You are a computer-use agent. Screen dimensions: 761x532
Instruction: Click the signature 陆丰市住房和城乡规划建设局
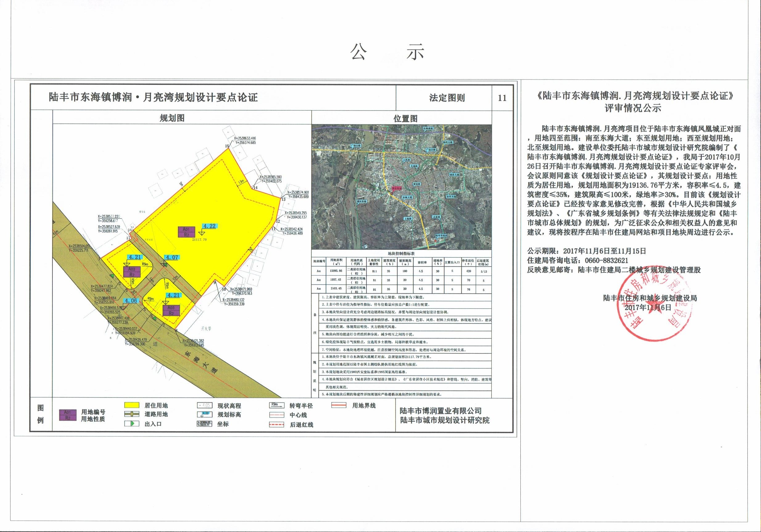(650, 298)
